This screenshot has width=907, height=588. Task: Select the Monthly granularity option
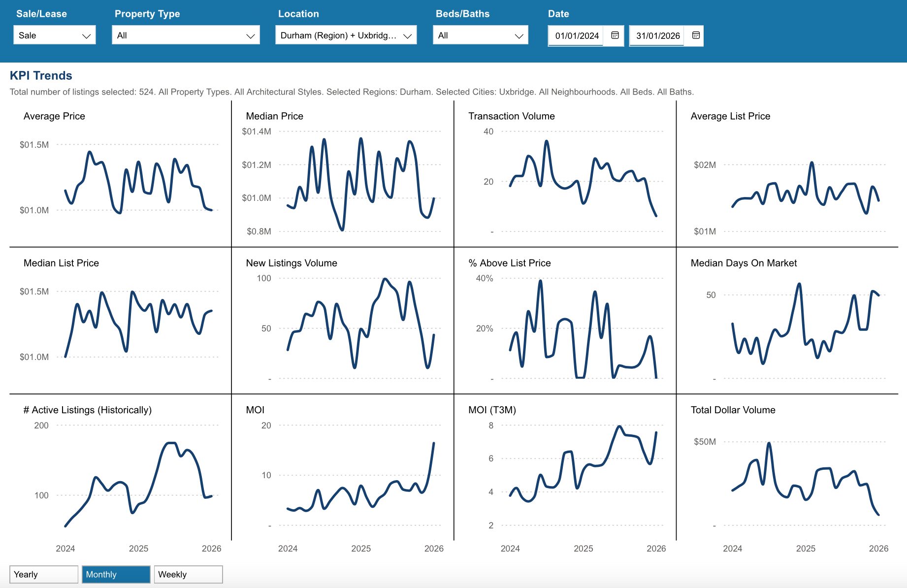pyautogui.click(x=116, y=574)
